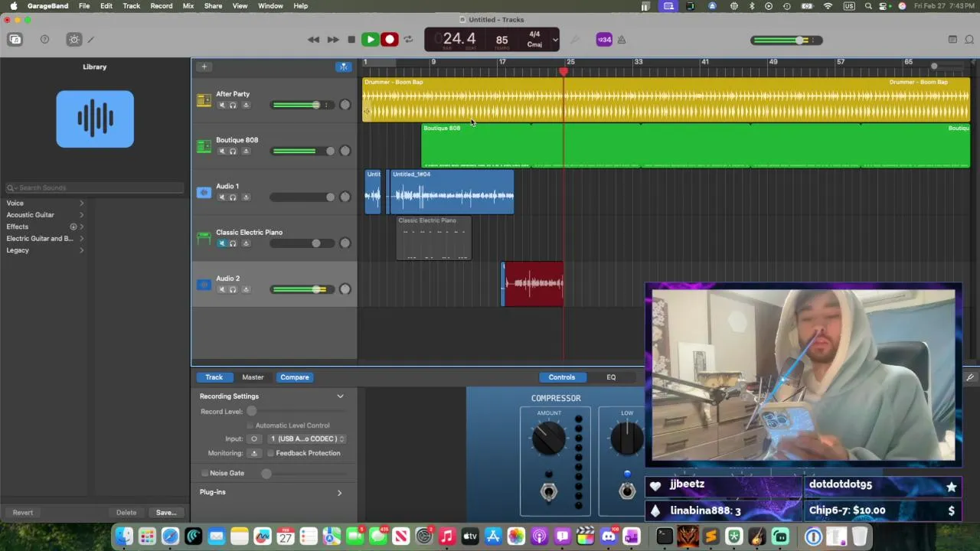Select the Boutique 808 track icon
Image resolution: width=980 pixels, height=551 pixels.
tap(204, 146)
